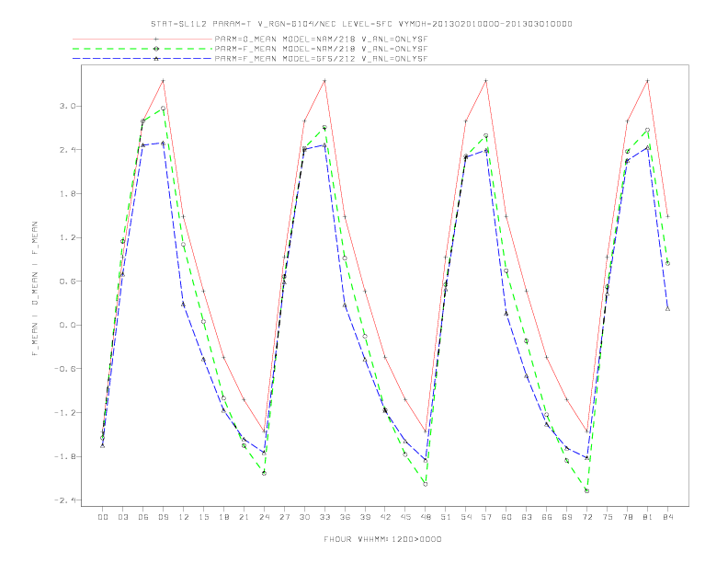Screen dimensions: 728x563
Task: Click the chart title starting with STAT=SL1L2
Action: [361, 24]
